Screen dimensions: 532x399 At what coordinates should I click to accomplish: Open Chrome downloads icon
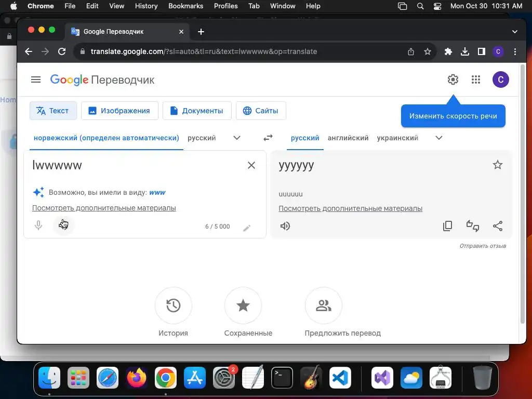(x=465, y=51)
